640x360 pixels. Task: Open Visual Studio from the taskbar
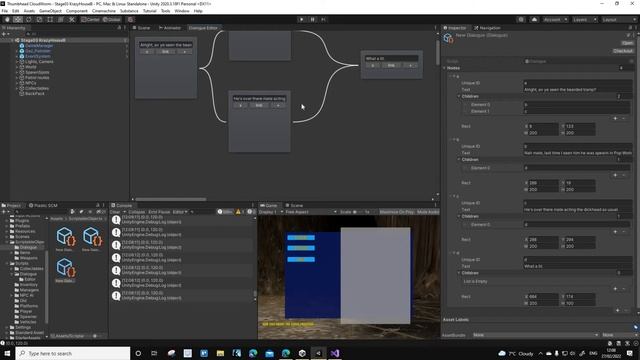335,353
